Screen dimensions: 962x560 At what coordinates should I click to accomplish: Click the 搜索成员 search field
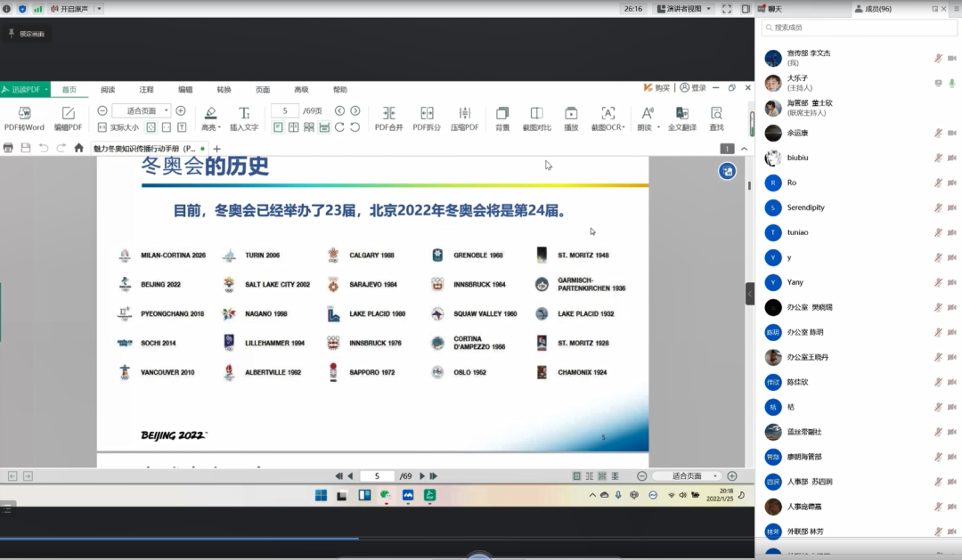tap(859, 28)
